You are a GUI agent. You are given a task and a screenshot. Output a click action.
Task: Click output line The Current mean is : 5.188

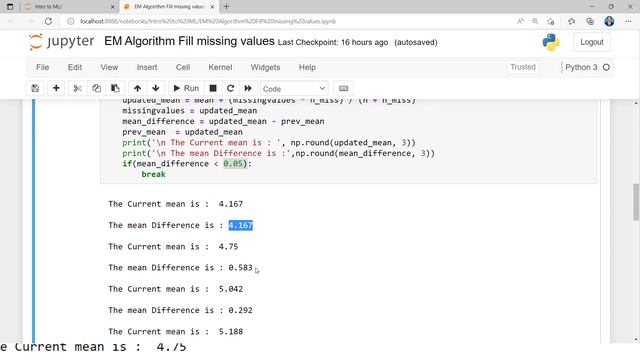(176, 331)
